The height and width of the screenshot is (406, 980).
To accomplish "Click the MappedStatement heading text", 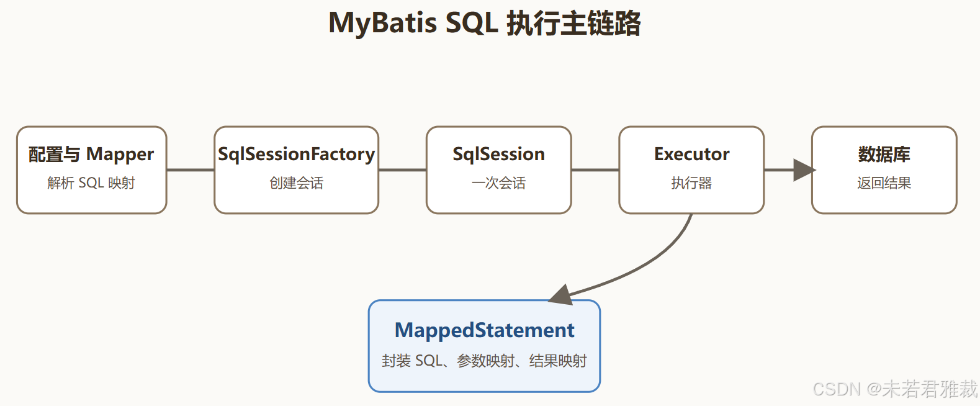I will click(485, 330).
